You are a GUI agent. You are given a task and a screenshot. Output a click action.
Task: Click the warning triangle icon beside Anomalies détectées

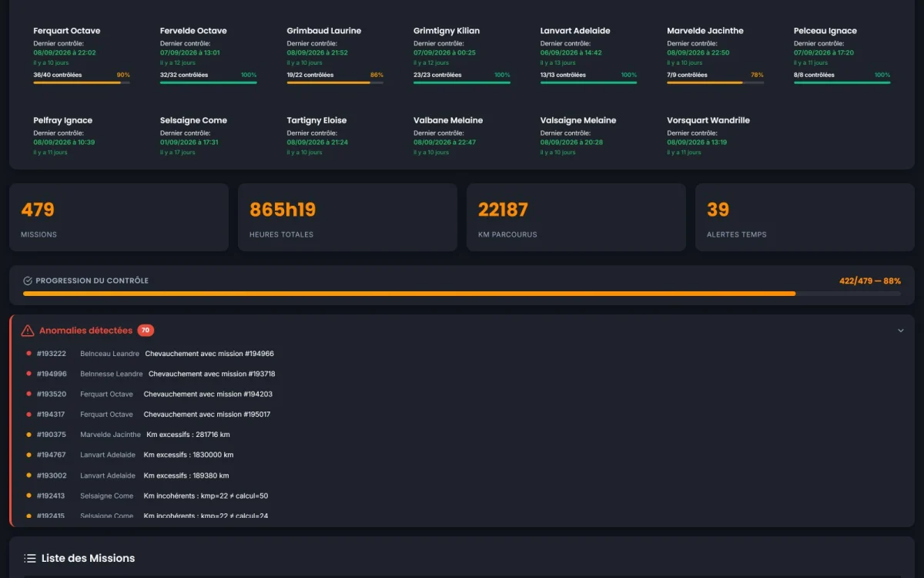[28, 331]
